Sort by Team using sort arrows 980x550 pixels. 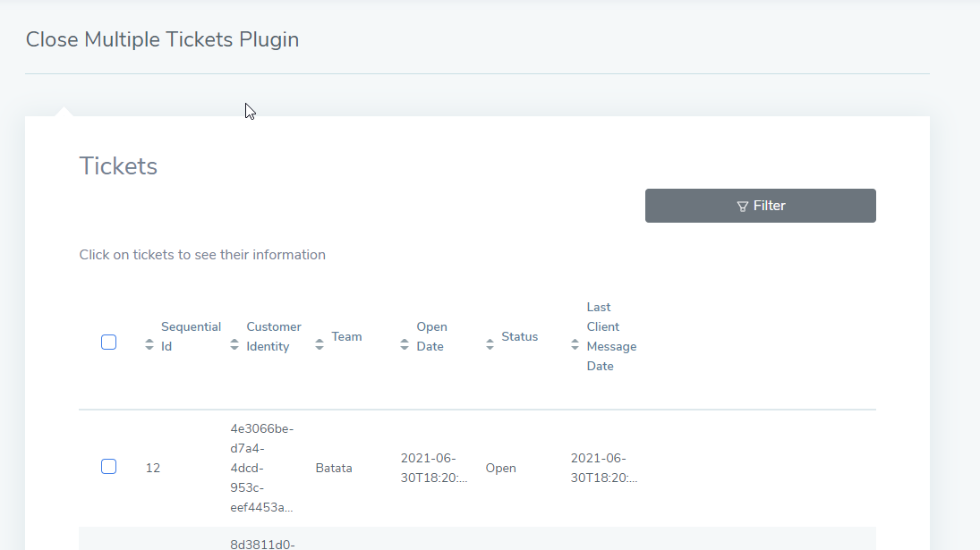click(x=320, y=344)
